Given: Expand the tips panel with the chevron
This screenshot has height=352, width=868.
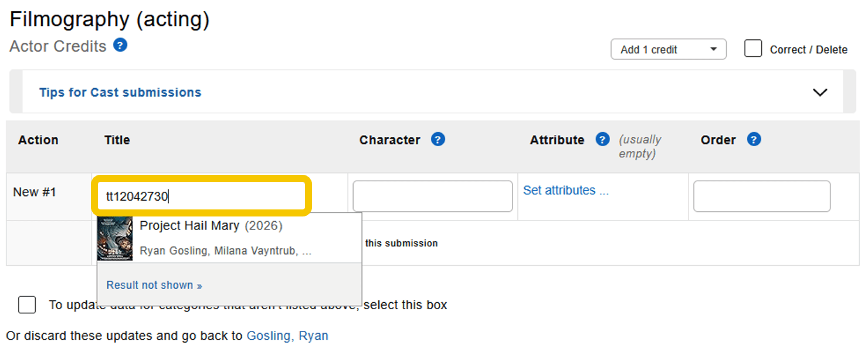Looking at the screenshot, I should pos(820,92).
